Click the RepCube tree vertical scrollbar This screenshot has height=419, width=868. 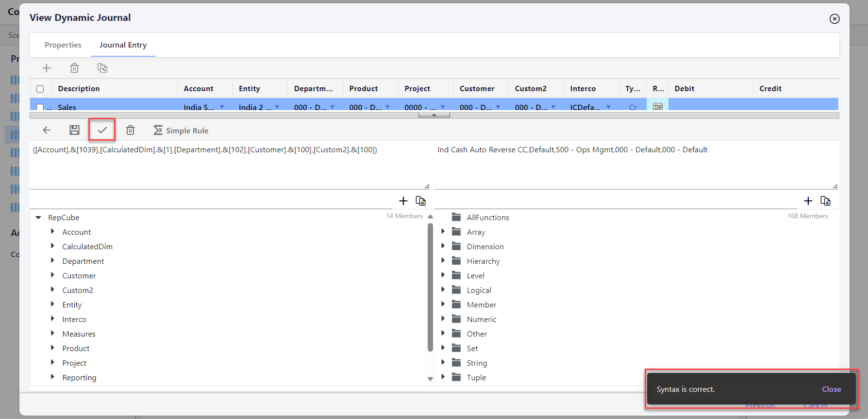pyautogui.click(x=430, y=287)
